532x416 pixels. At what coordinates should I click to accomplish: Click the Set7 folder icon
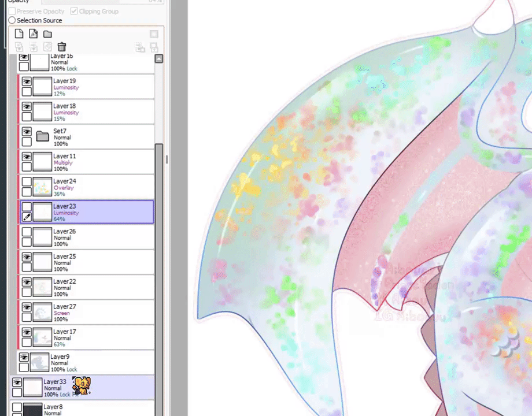tap(42, 136)
